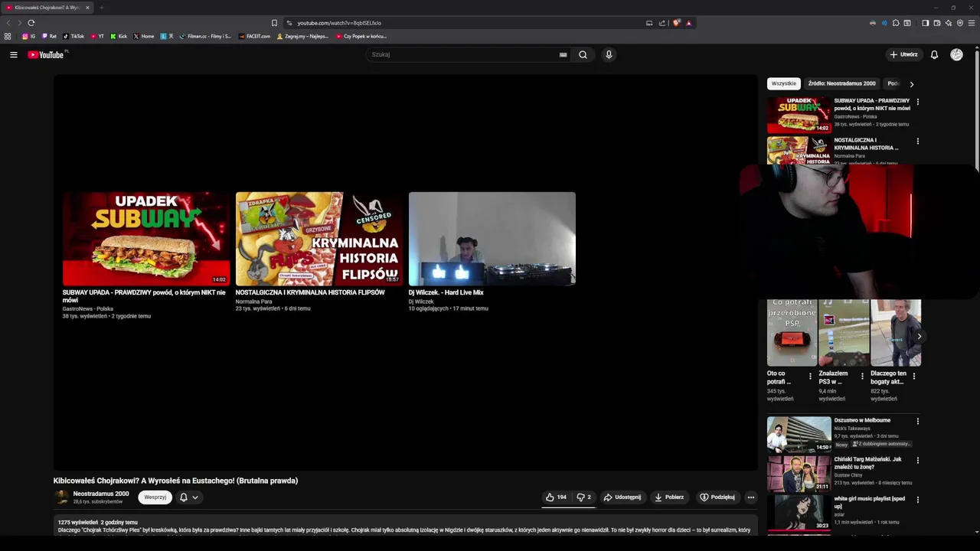Click the browser forward arrow

pos(19,23)
